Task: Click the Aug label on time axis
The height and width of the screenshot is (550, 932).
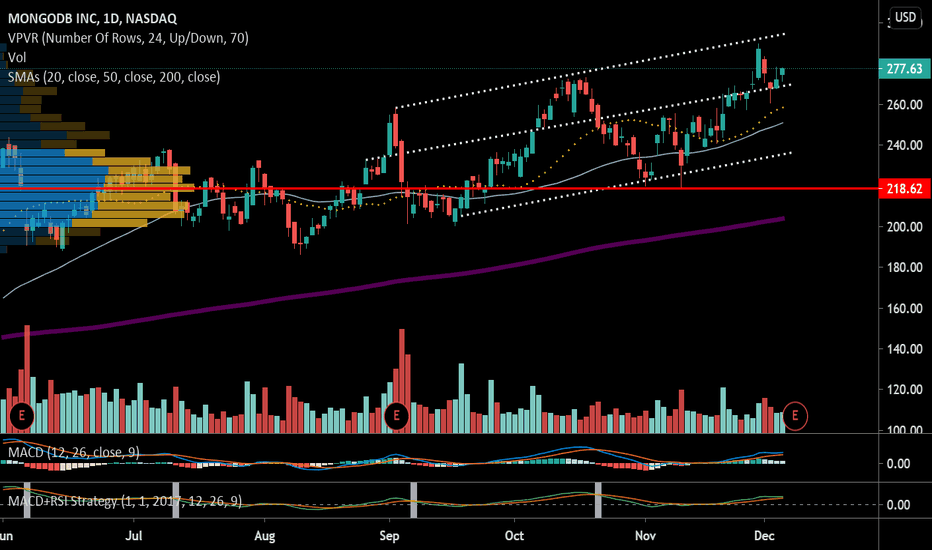Action: pyautogui.click(x=265, y=536)
